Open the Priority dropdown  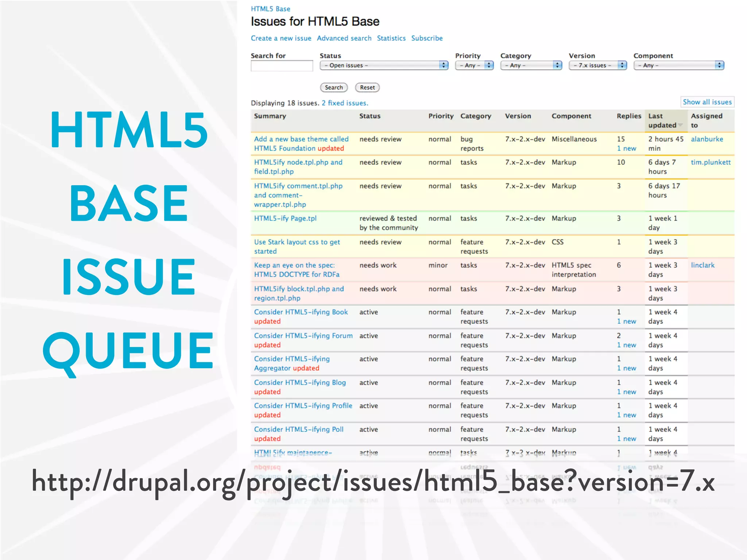click(x=474, y=65)
